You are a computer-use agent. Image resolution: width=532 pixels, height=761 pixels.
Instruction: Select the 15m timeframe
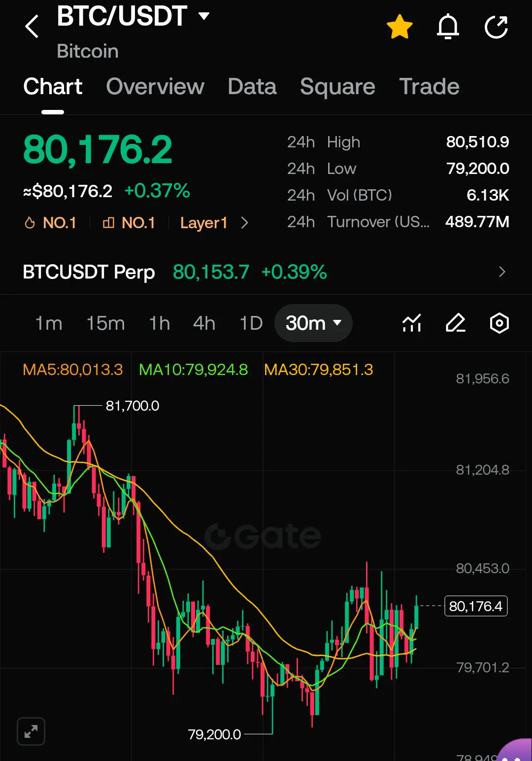click(x=105, y=323)
